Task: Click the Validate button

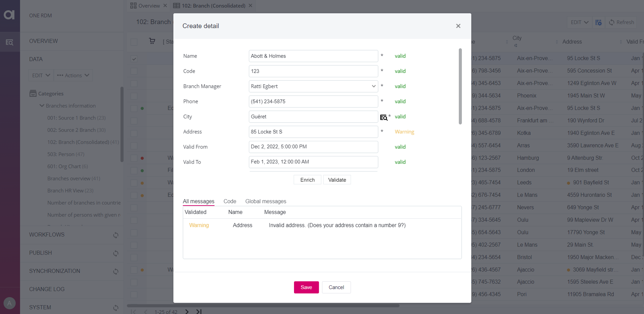Action: point(337,180)
